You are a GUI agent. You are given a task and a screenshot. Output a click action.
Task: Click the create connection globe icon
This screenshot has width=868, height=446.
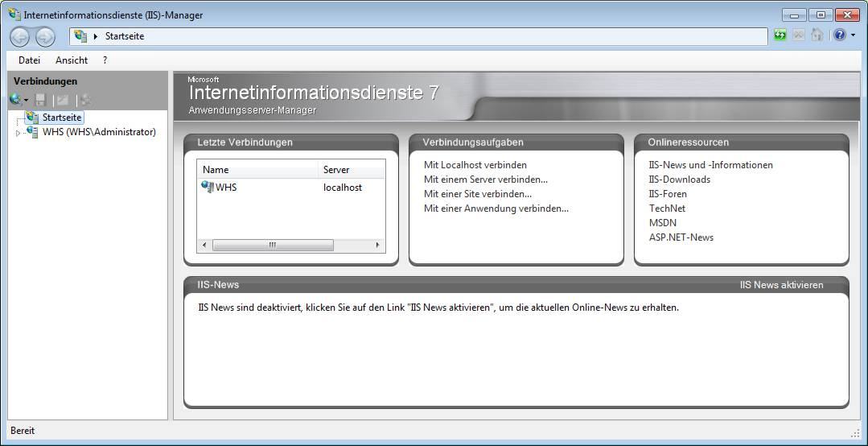pos(15,100)
